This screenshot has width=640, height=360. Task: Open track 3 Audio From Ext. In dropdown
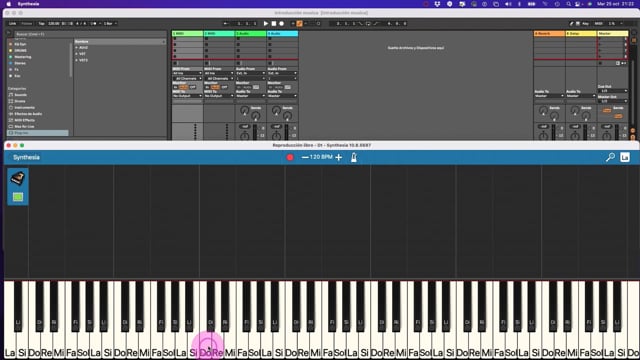[251, 73]
